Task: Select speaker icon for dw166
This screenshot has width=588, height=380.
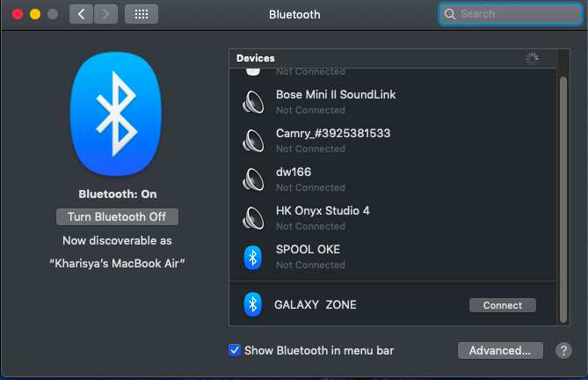Action: pos(253,179)
